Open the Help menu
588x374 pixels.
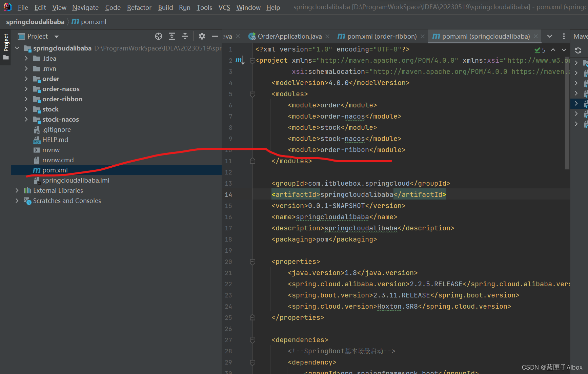273,7
